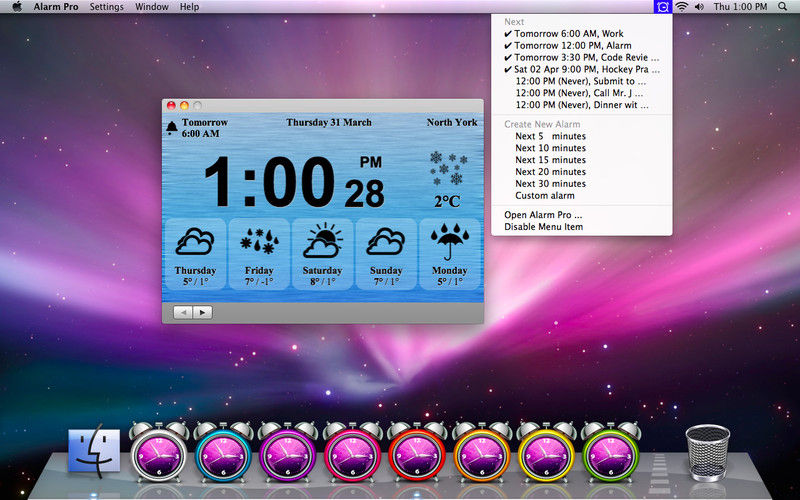Click the Wi-Fi status icon
Screen dimensions: 800x500
click(x=682, y=7)
